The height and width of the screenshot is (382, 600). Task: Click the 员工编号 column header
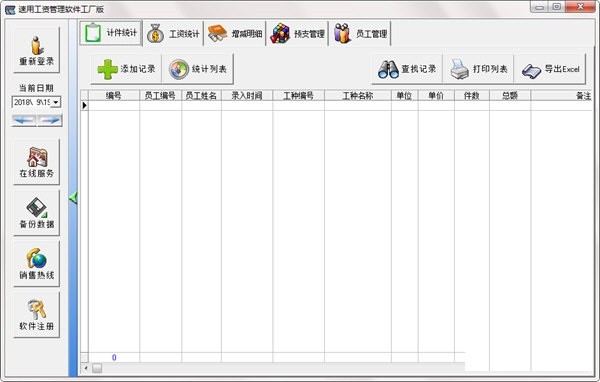pos(160,96)
